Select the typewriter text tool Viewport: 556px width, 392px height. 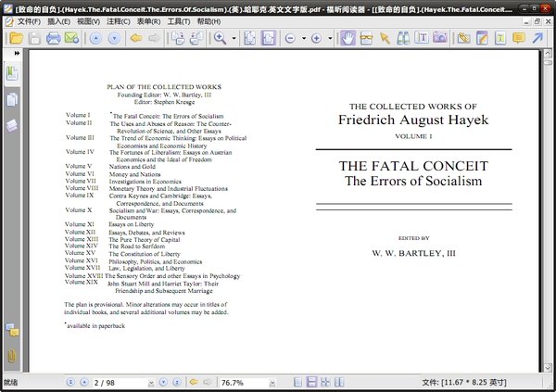pyautogui.click(x=500, y=38)
